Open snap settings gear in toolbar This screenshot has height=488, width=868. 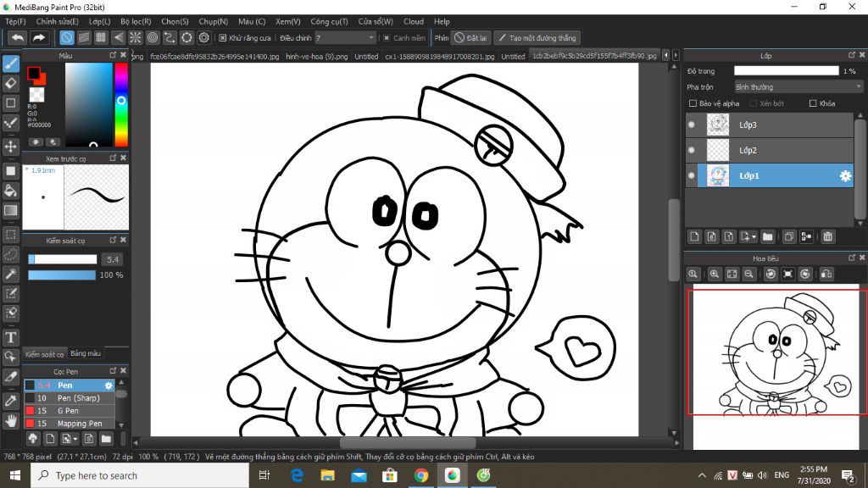204,37
